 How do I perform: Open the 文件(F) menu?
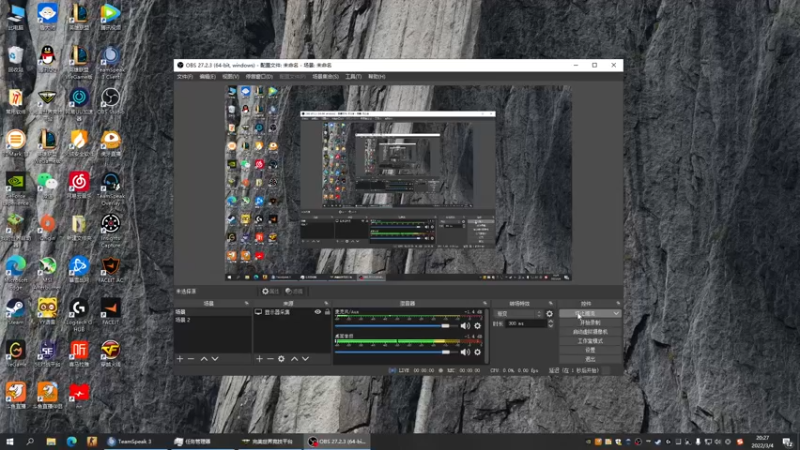[x=184, y=76]
